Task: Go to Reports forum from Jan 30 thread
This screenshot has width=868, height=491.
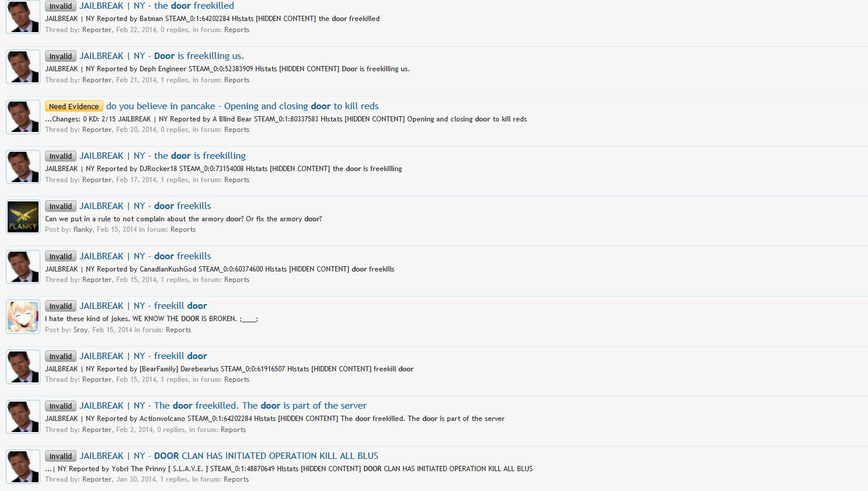Action: (236, 479)
